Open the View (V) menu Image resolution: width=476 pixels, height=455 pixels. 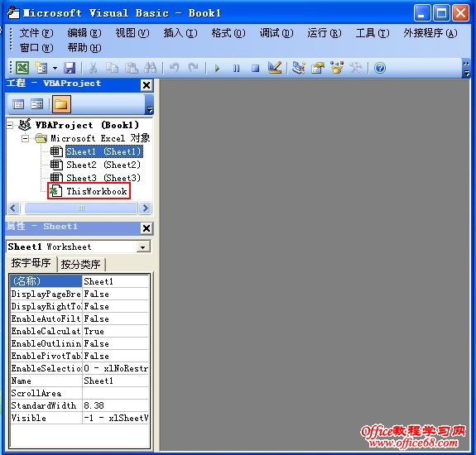coord(132,33)
